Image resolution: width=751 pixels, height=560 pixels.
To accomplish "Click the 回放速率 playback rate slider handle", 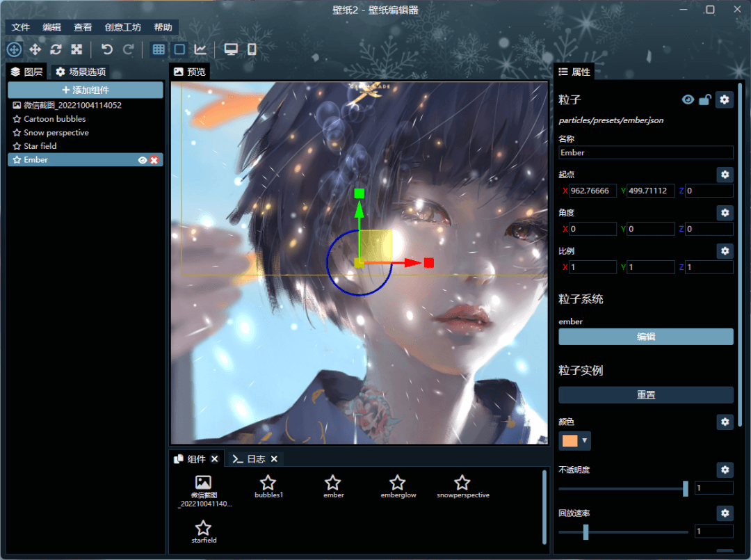I will [x=586, y=532].
